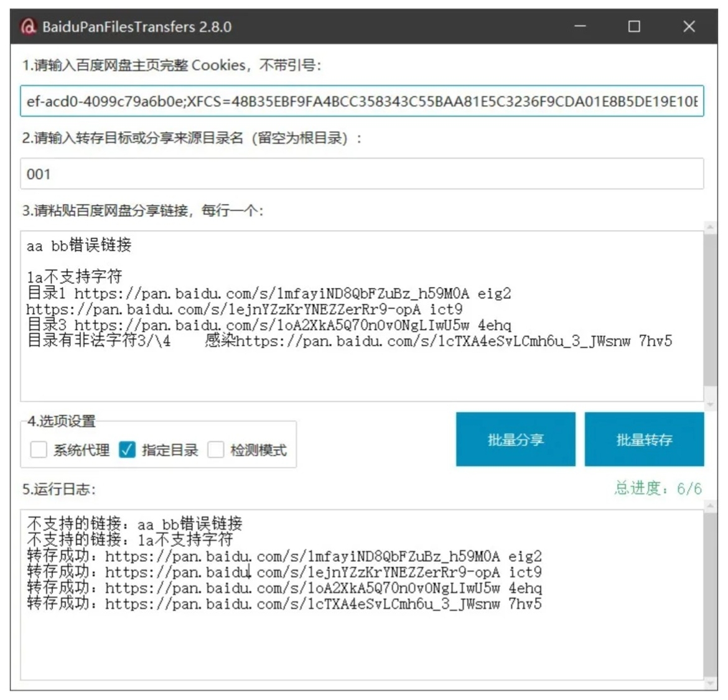728x700 pixels.
Task: Click the links area scroll down arrow
Action: coord(710,405)
